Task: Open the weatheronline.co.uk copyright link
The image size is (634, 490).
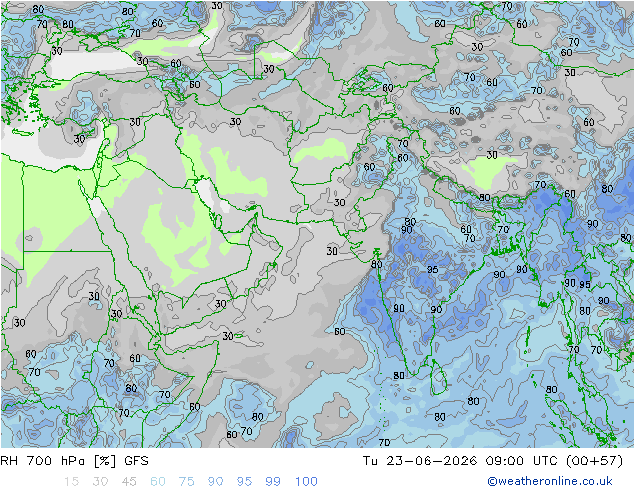Action: coord(549,481)
